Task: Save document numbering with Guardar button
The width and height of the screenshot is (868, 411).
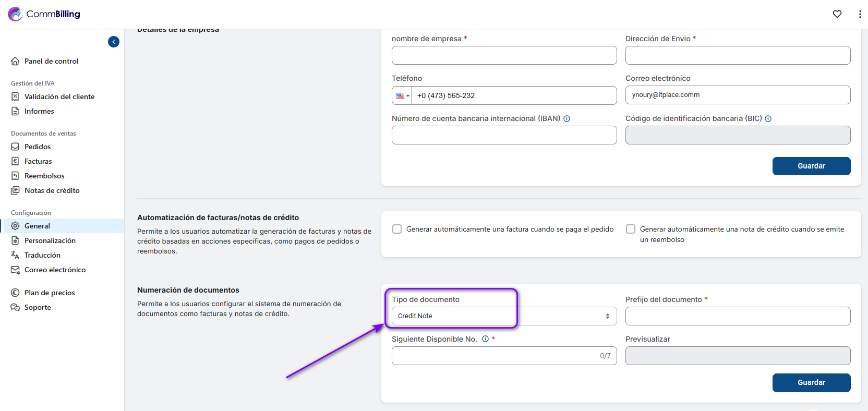Action: click(811, 382)
